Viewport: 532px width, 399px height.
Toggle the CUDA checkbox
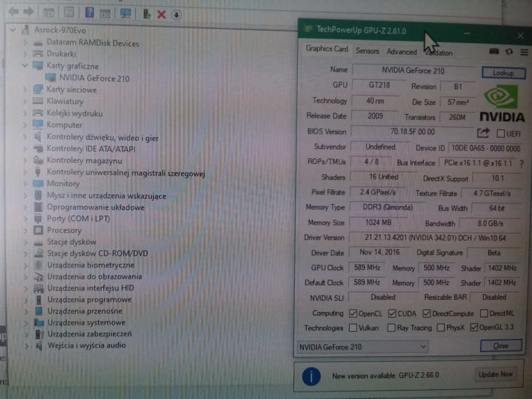[x=392, y=313]
